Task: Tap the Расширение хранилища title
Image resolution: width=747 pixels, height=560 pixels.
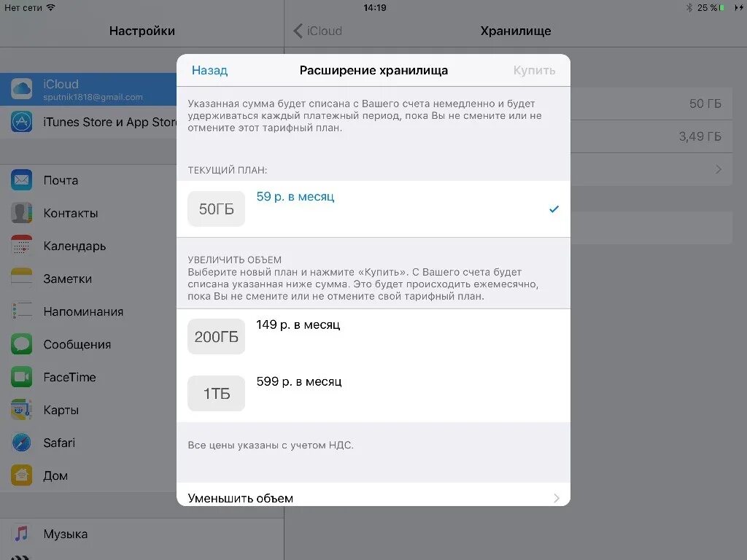Action: click(x=373, y=71)
